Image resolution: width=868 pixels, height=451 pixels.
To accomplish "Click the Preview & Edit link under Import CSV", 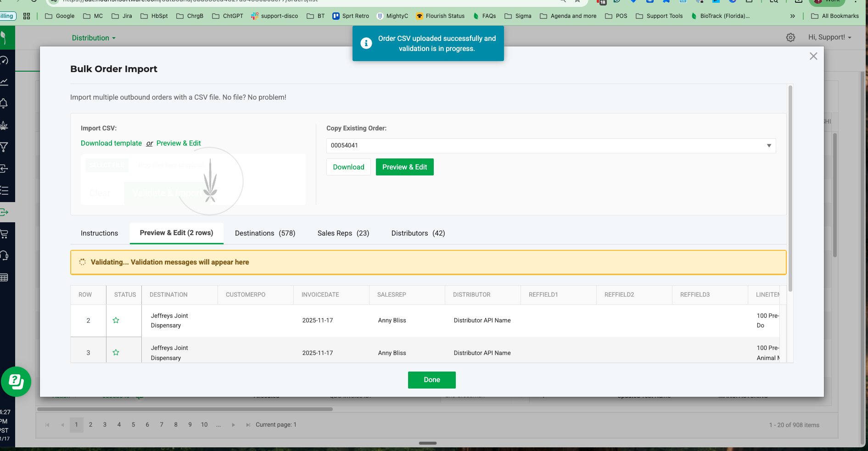I will [179, 143].
